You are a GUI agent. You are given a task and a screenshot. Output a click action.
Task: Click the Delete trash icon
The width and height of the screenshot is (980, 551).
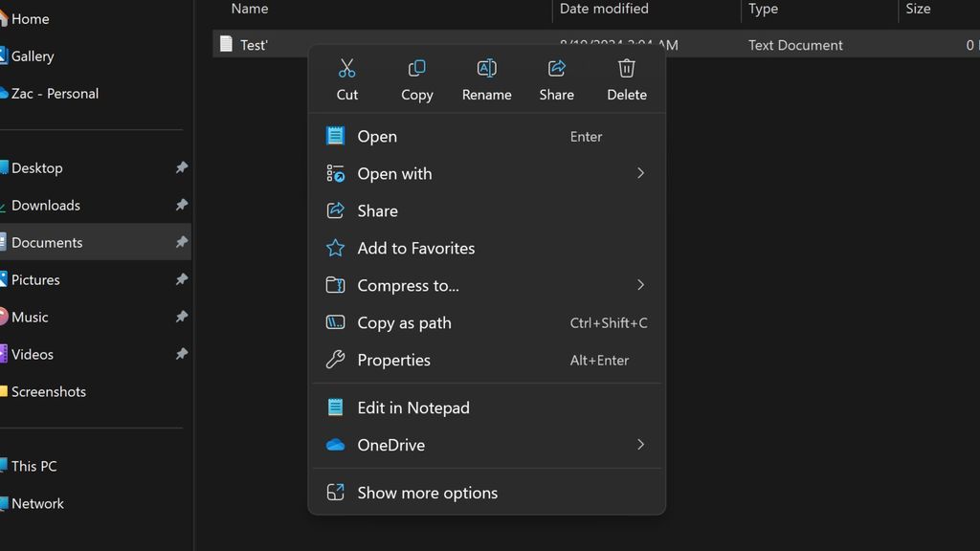(626, 68)
